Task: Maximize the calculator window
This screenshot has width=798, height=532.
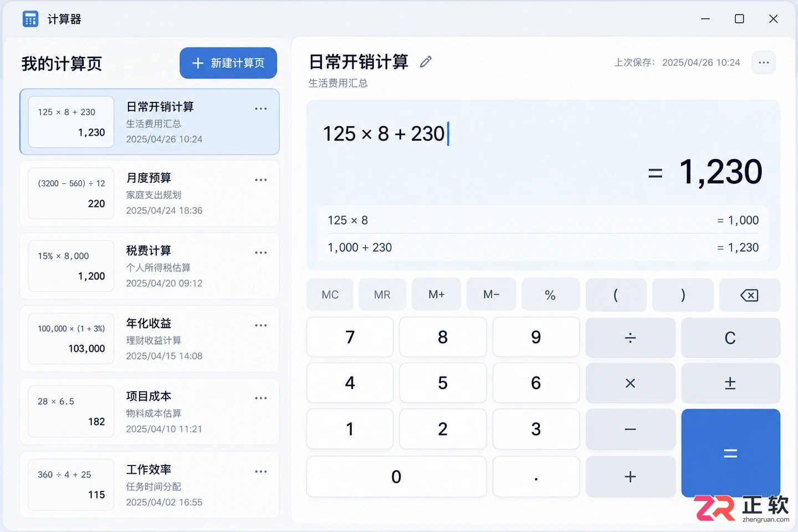Action: (739, 19)
